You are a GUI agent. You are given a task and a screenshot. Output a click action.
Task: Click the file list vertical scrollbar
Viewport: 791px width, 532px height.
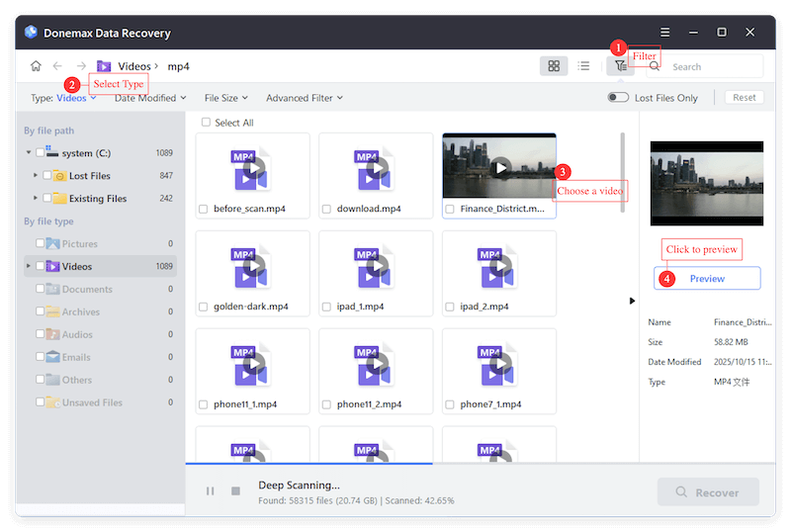coord(623,172)
